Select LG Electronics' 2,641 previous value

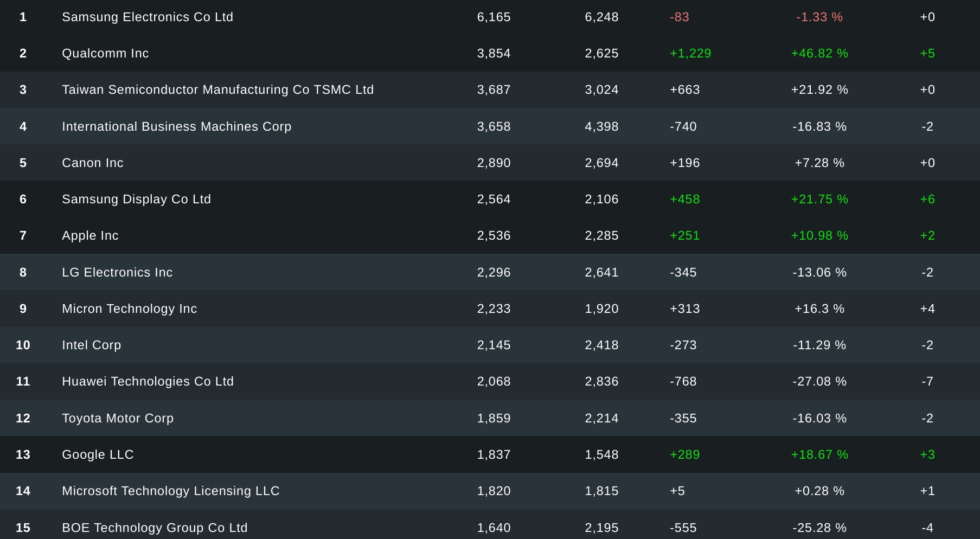point(602,272)
